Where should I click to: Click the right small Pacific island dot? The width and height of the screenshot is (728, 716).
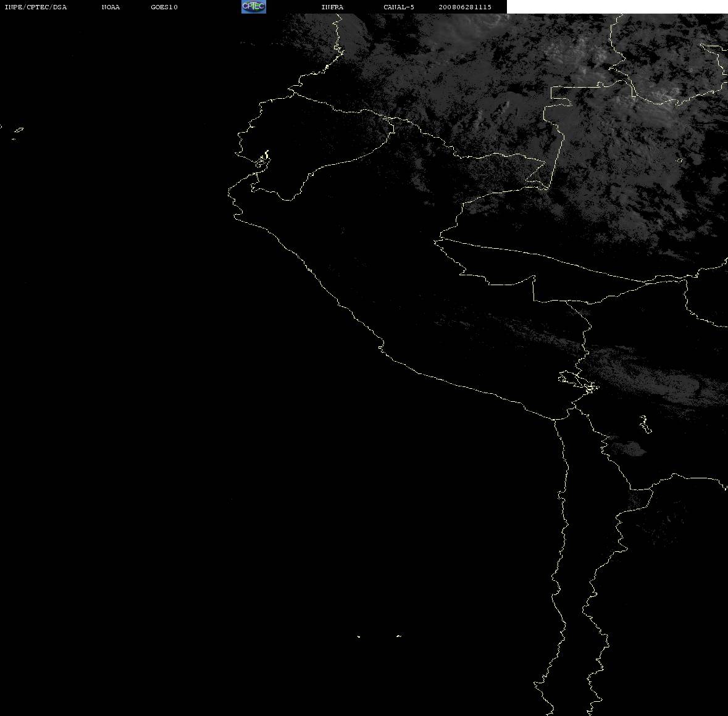[x=399, y=636]
